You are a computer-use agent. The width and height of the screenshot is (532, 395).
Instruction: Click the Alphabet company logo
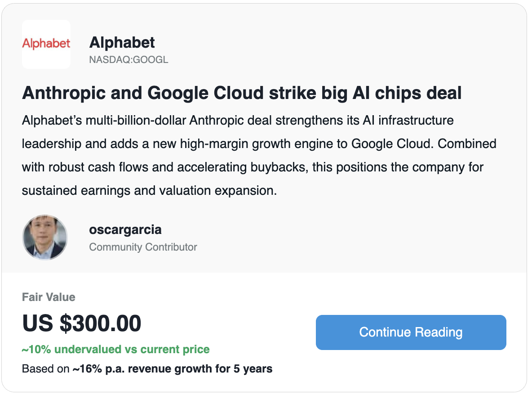[x=46, y=44]
